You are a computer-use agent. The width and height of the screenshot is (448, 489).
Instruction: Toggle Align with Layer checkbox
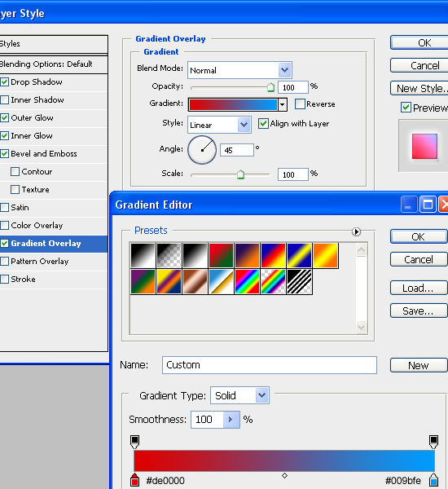263,124
